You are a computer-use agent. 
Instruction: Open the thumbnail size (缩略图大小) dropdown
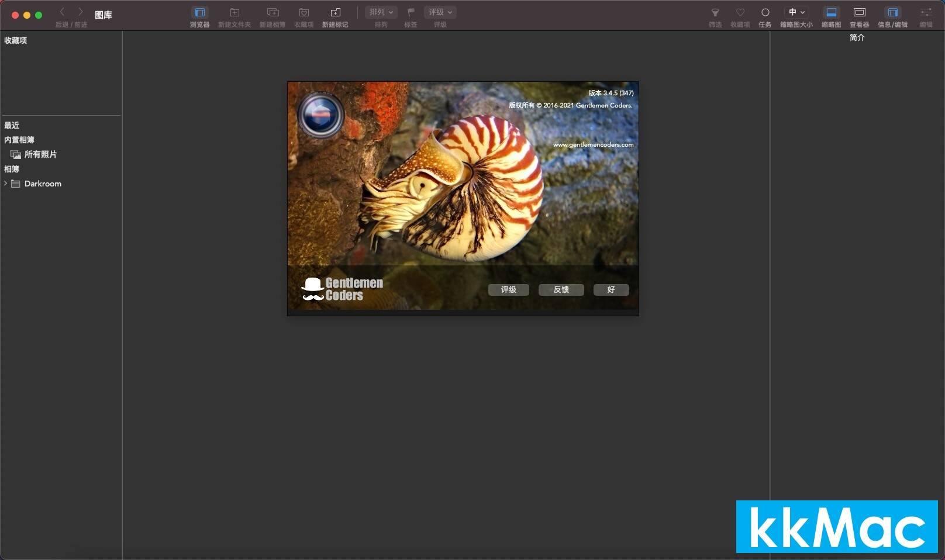(796, 12)
